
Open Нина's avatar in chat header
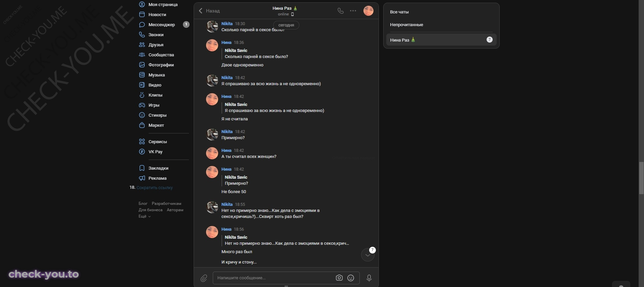pyautogui.click(x=368, y=11)
